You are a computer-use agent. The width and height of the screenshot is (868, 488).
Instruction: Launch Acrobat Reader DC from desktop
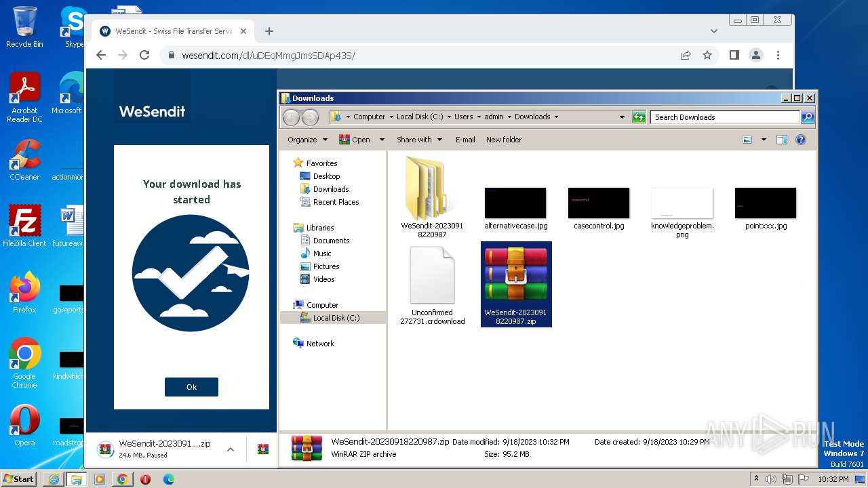24,98
